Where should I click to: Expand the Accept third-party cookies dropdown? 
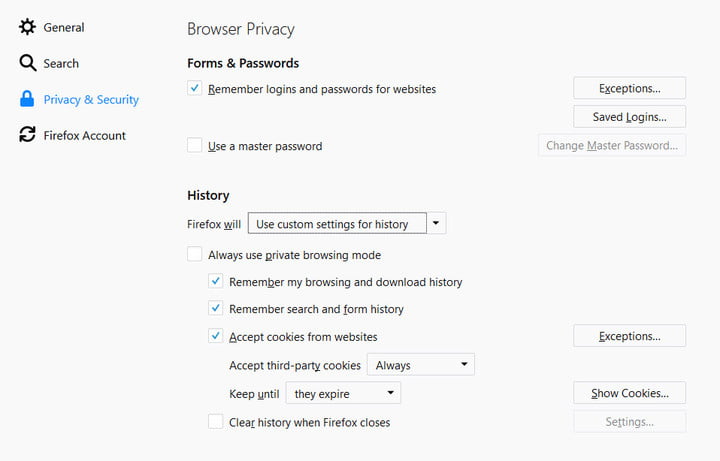pos(421,365)
